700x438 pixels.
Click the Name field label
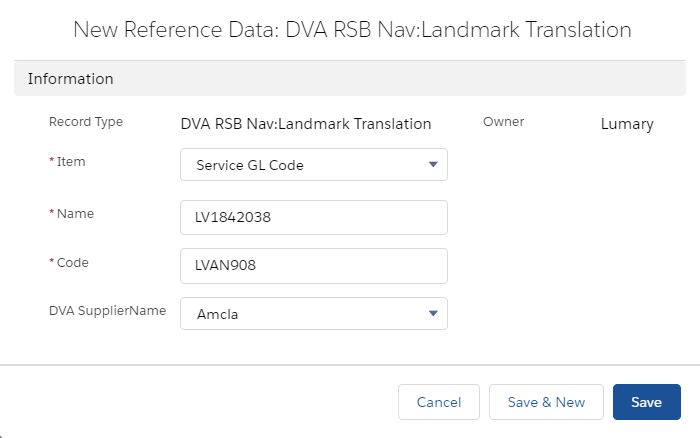click(x=75, y=213)
